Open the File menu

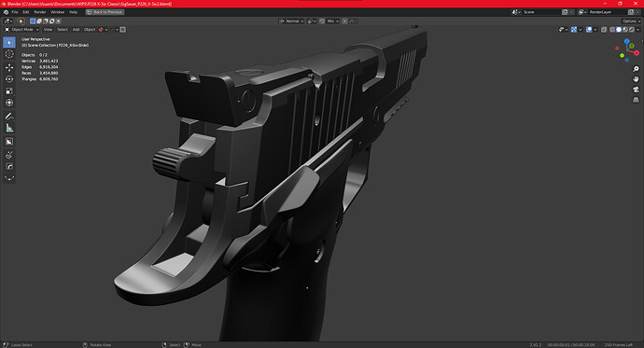(15, 12)
